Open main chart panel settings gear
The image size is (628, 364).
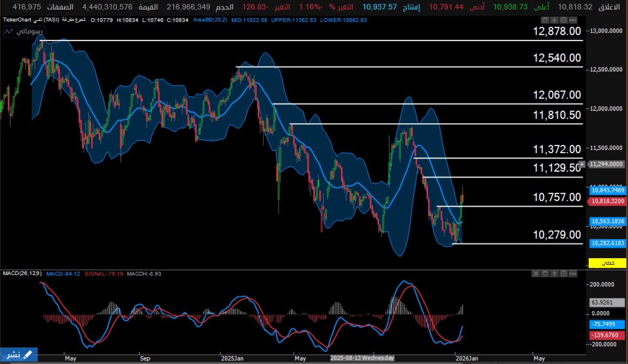[564, 20]
